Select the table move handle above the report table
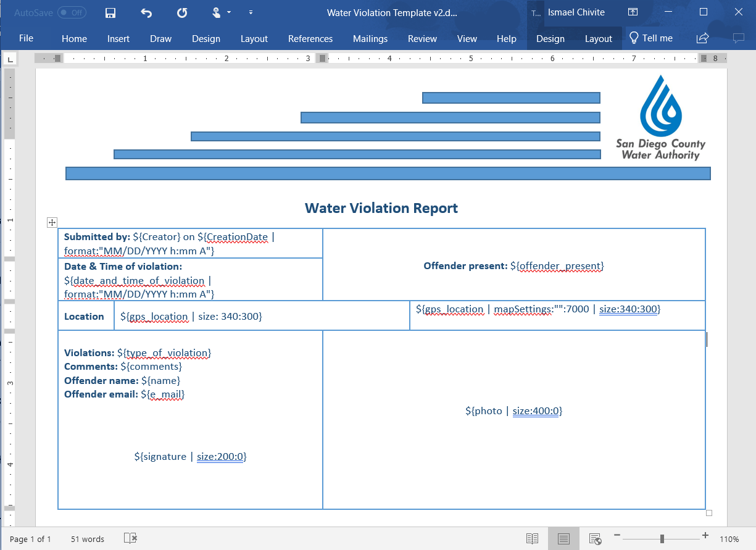This screenshot has height=550, width=756. click(x=52, y=222)
